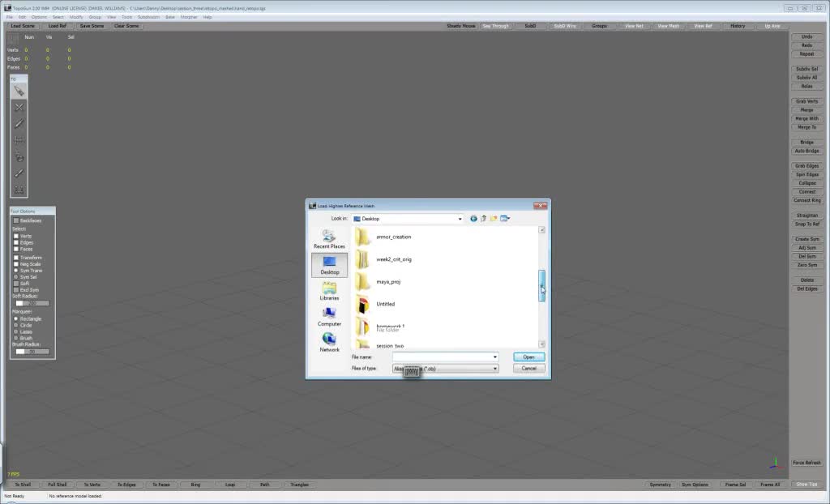830x504 pixels.
Task: Enable the Verts select checkbox
Action: [16, 236]
